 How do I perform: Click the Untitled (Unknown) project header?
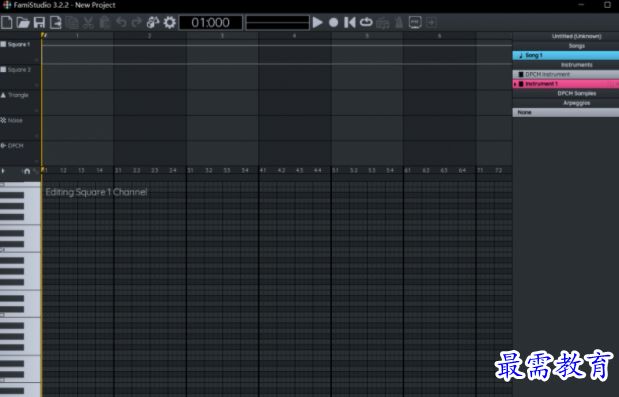(576, 36)
